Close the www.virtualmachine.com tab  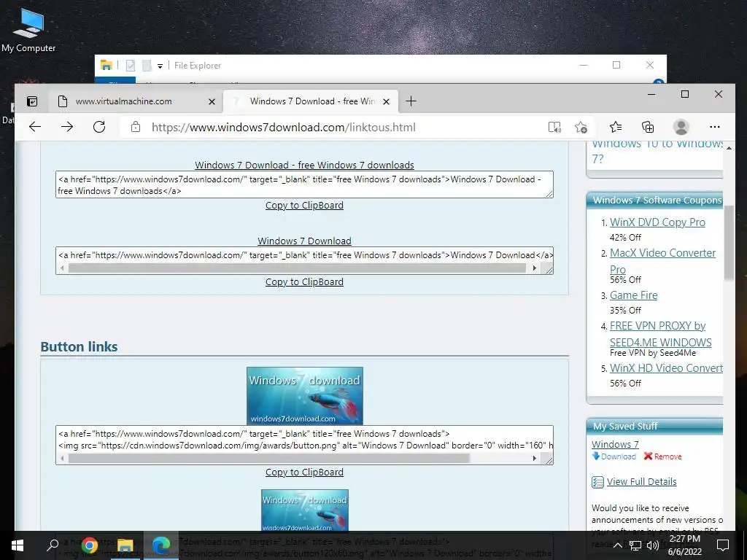[212, 101]
